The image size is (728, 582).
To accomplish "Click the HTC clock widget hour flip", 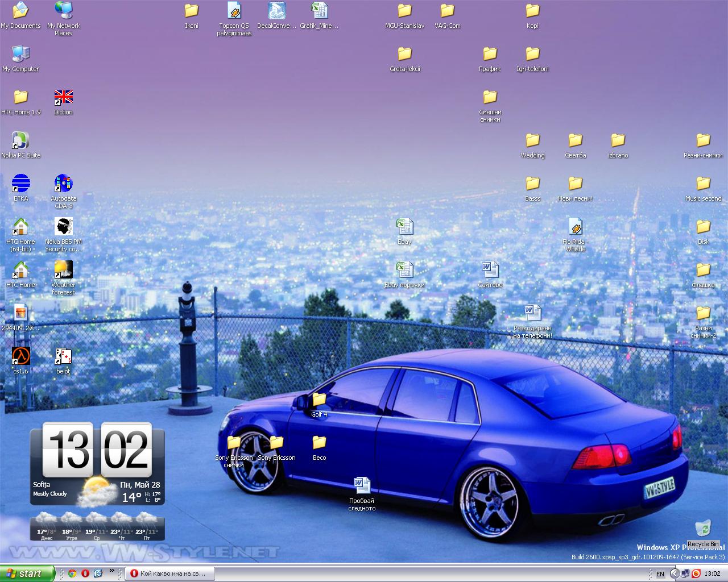I will pos(67,449).
